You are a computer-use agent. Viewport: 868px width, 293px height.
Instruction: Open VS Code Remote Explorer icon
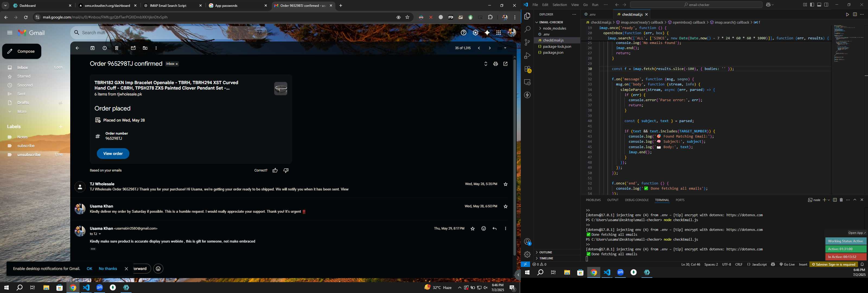pos(527,82)
